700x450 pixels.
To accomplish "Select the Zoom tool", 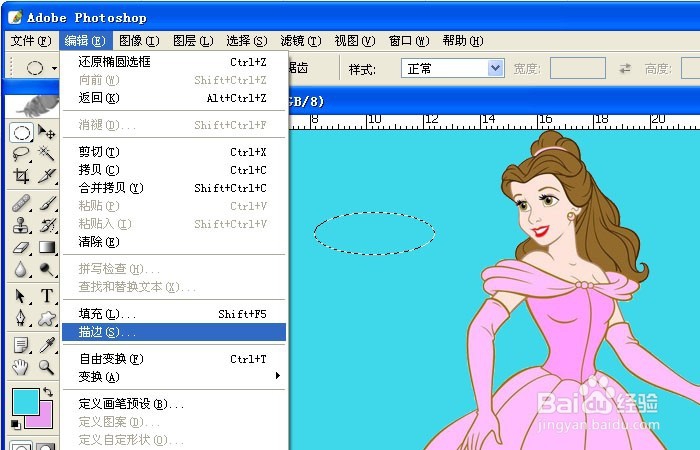I will tap(46, 367).
